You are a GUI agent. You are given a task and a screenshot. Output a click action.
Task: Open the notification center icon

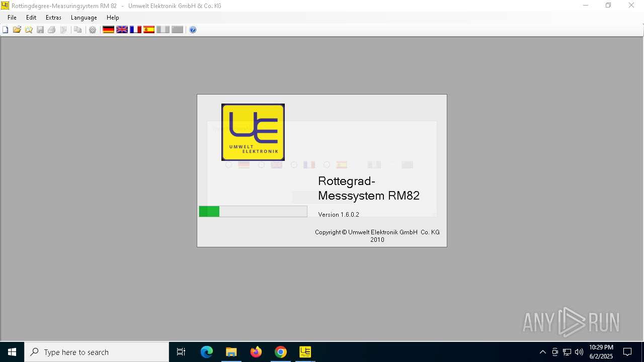(627, 352)
